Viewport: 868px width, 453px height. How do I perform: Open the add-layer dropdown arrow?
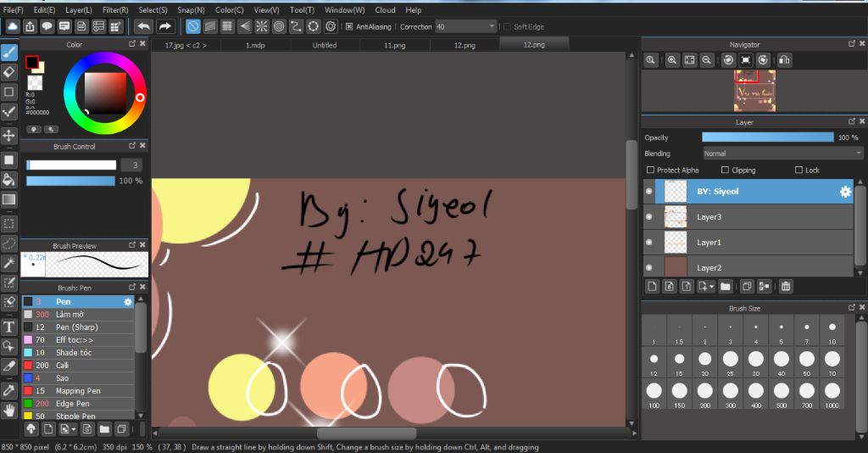point(711,287)
